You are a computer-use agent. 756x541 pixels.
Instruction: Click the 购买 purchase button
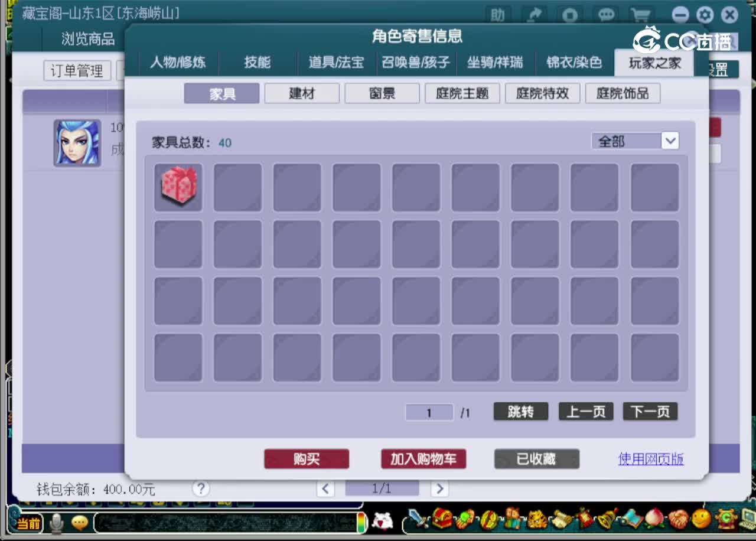(306, 459)
